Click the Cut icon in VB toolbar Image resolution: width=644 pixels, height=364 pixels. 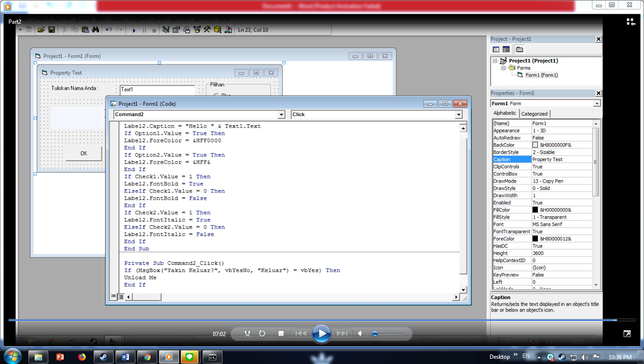[64, 30]
